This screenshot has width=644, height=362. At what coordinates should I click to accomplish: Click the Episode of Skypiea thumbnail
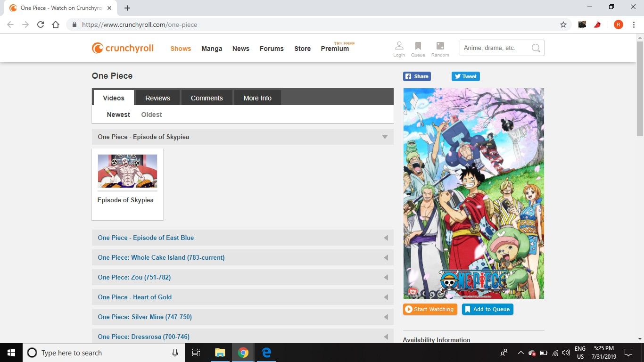point(127,172)
